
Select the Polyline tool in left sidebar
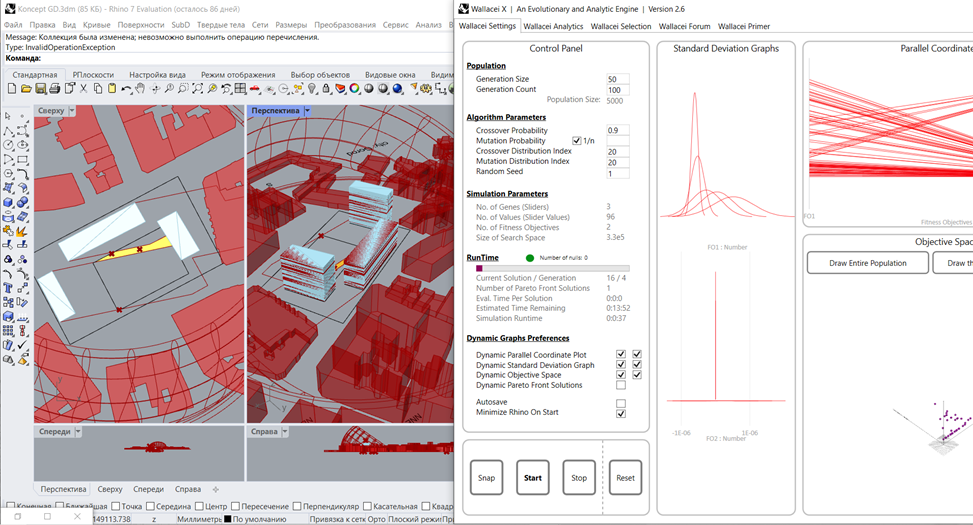8,131
